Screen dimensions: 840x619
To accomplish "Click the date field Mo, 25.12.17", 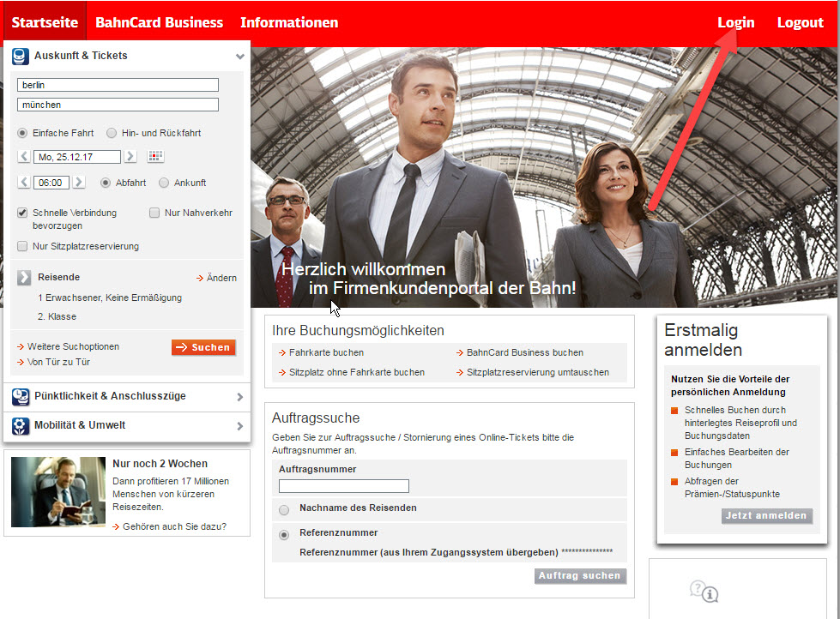I will coord(77,157).
